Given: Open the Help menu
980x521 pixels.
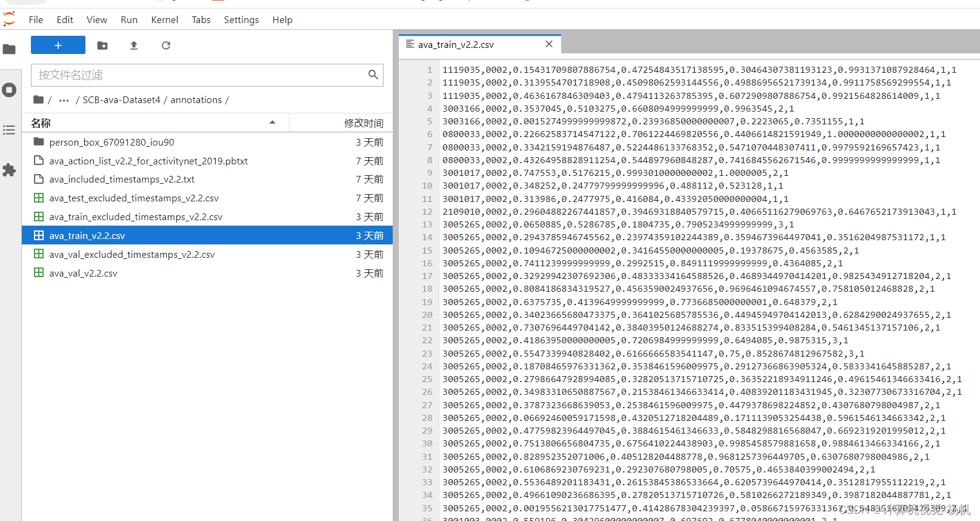Looking at the screenshot, I should tap(282, 19).
